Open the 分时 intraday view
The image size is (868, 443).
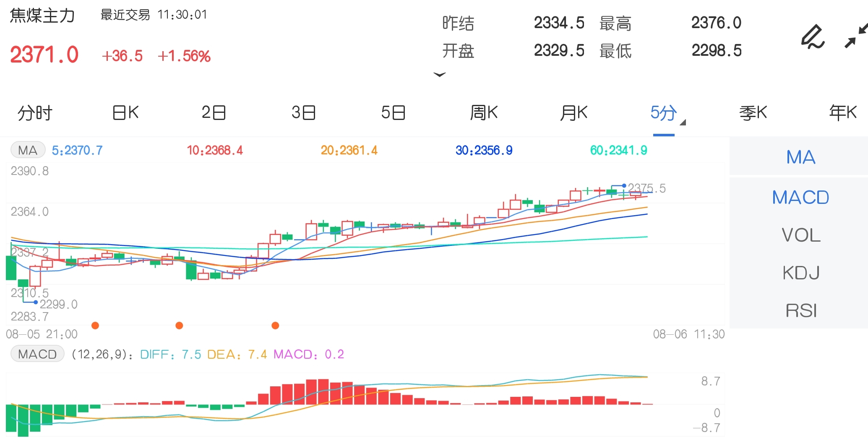click(34, 112)
